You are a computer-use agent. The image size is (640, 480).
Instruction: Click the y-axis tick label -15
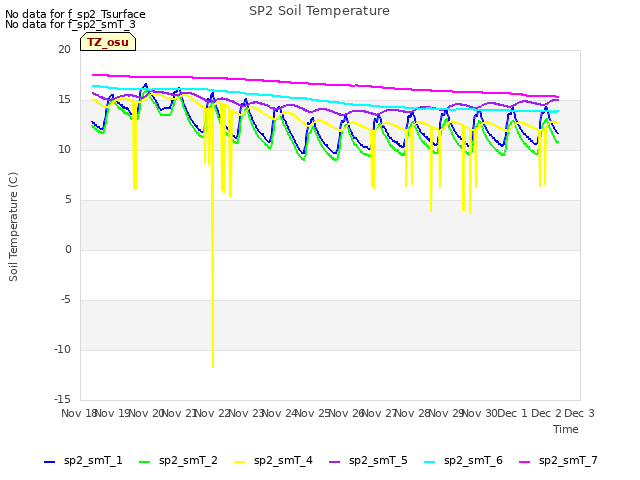[62, 399]
